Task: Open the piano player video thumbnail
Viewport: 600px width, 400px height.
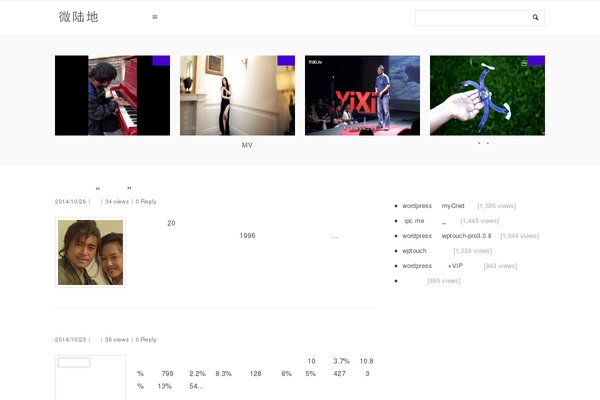Action: pos(112,95)
